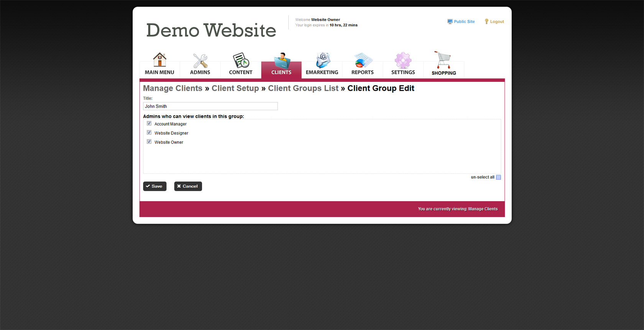Click the un-select all box icon
644x330 pixels.
point(498,177)
